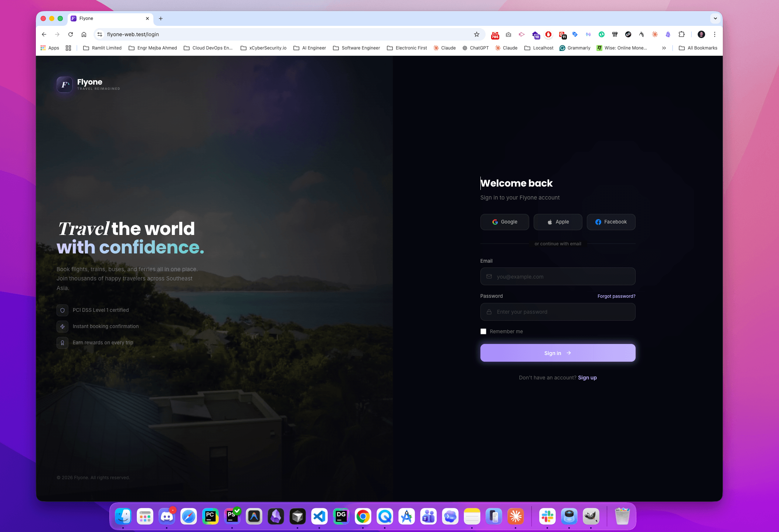Open PyCharm from the dock
779x532 pixels.
210,516
